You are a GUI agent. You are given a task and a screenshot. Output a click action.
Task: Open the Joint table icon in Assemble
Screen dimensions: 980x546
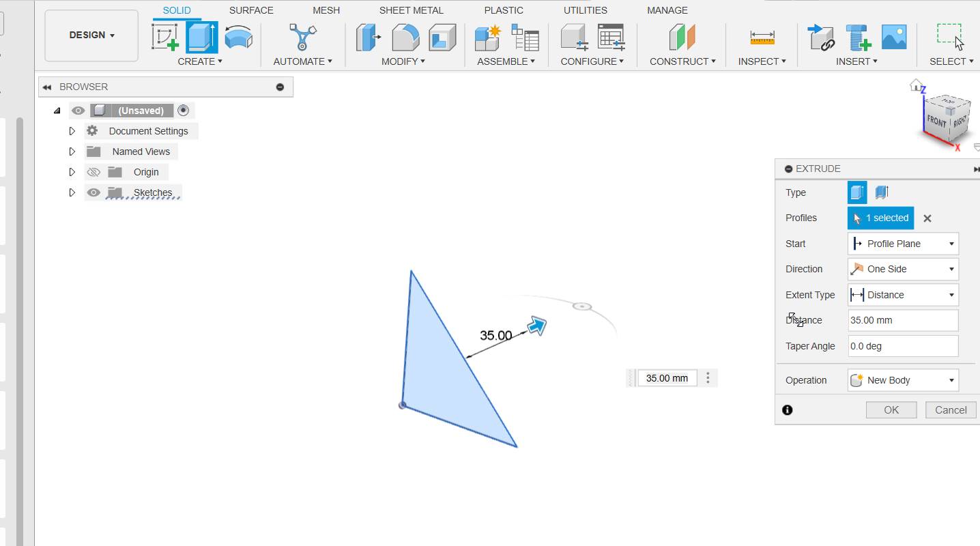(x=525, y=38)
